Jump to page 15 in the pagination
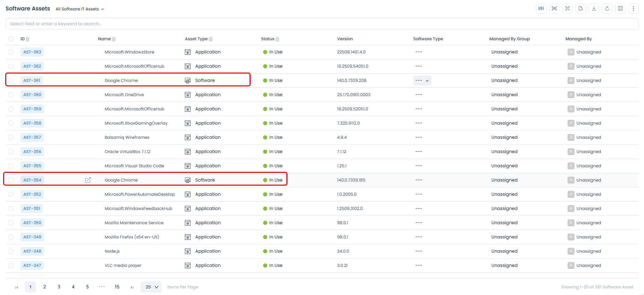Viewport: 644px width, 295px height. (117, 287)
